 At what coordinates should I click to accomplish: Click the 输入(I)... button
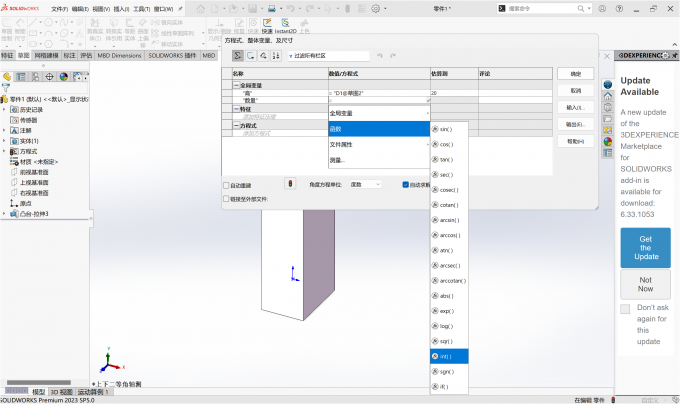575,108
